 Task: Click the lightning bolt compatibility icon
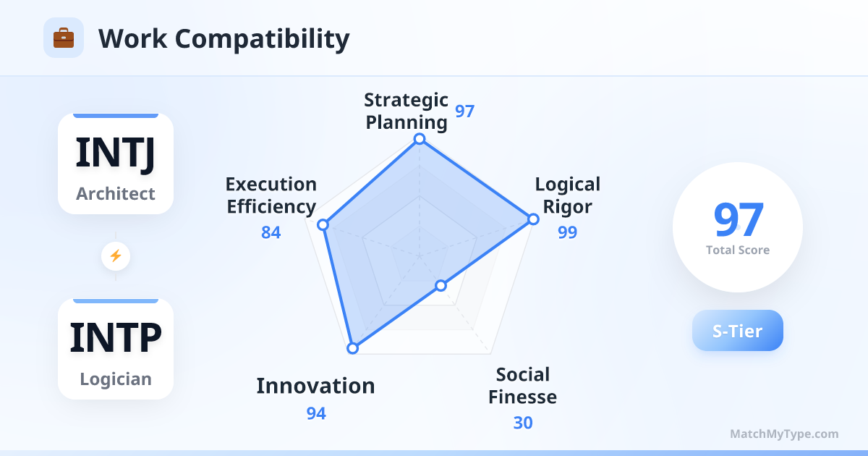[x=116, y=256]
